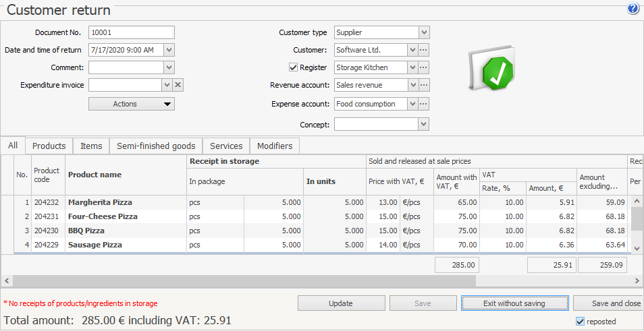
Task: Open Revenue account browse ellipsis button
Action: (x=424, y=85)
